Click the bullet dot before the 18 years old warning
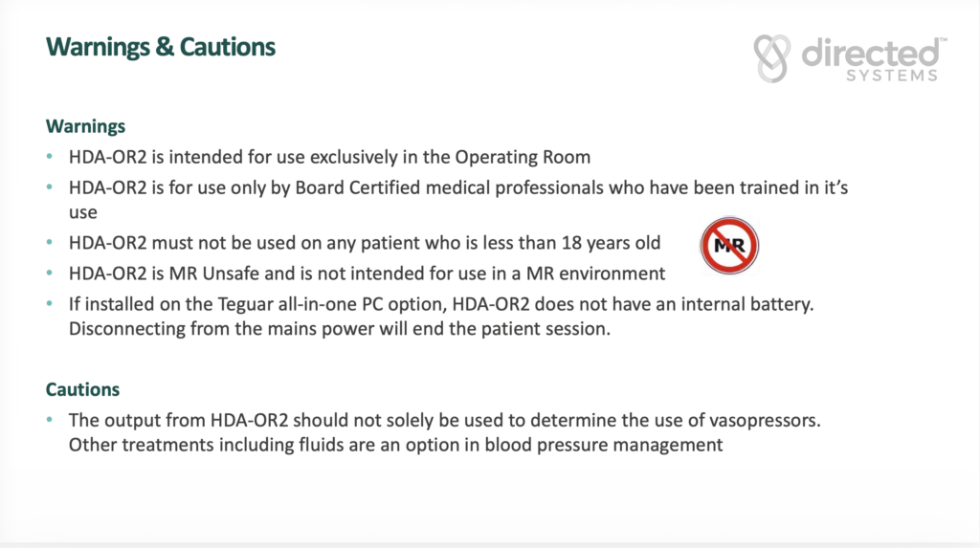 (x=51, y=244)
